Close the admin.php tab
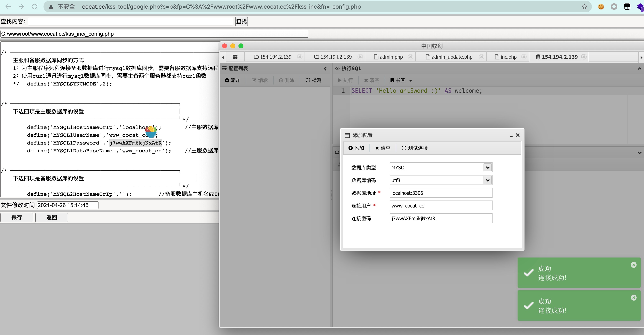The height and width of the screenshot is (335, 644). (x=410, y=57)
